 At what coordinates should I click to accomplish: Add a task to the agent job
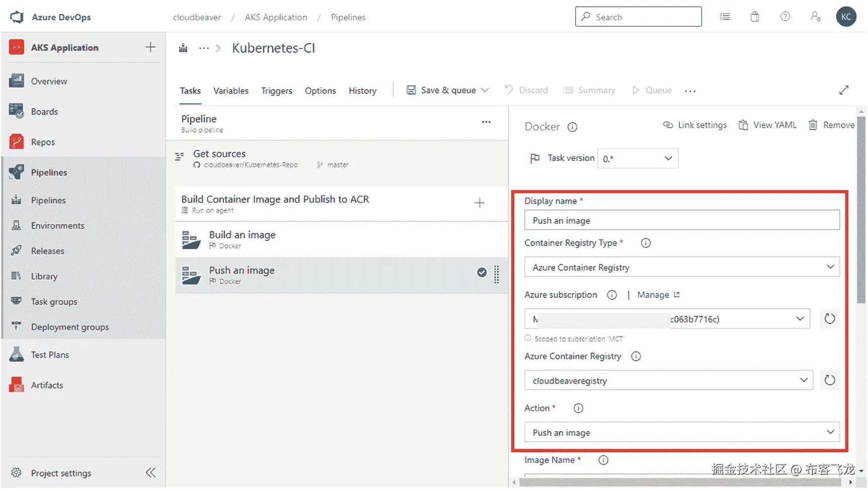pyautogui.click(x=479, y=203)
